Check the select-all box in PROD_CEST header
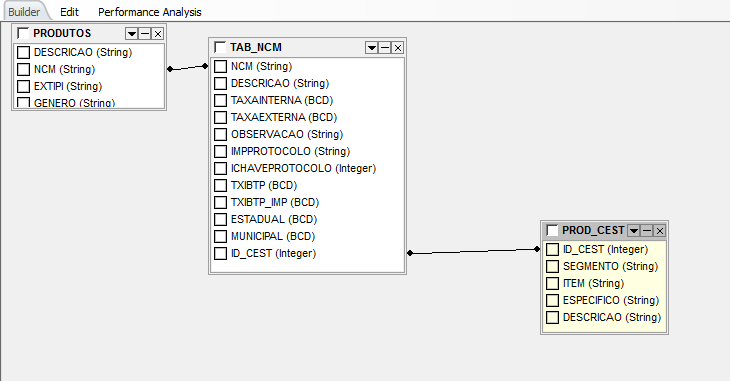730x381 pixels. click(x=552, y=230)
